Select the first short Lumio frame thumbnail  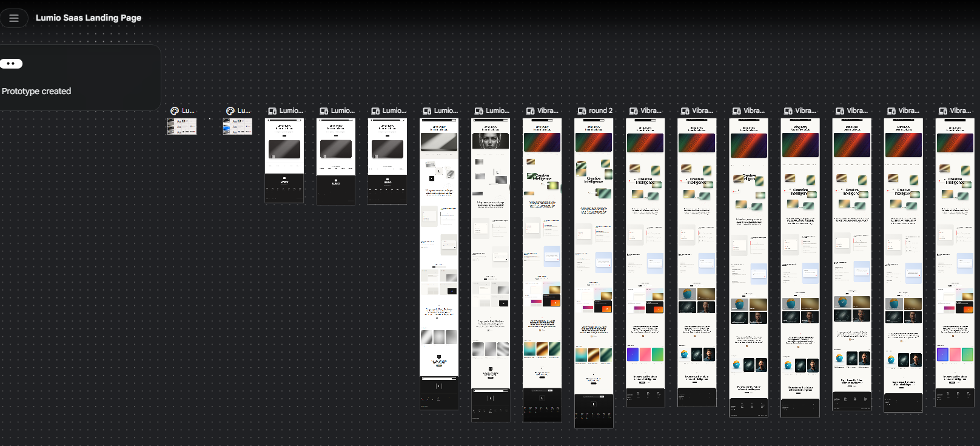pyautogui.click(x=284, y=160)
